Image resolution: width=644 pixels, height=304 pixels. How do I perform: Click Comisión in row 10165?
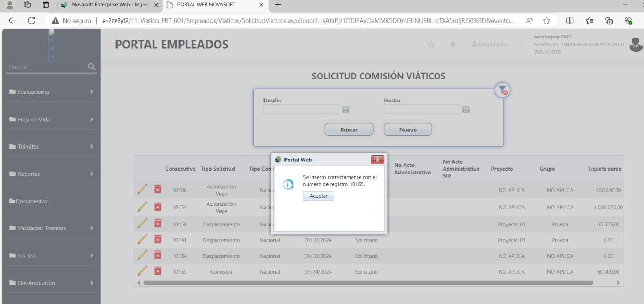tap(221, 272)
